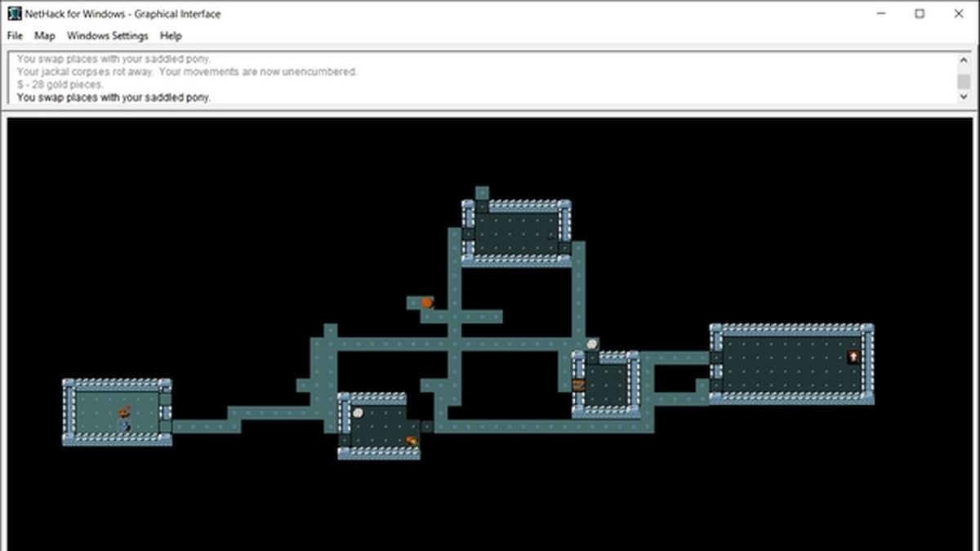Image resolution: width=980 pixels, height=551 pixels.
Task: Click the message window's scroll-up arrow
Action: [964, 59]
